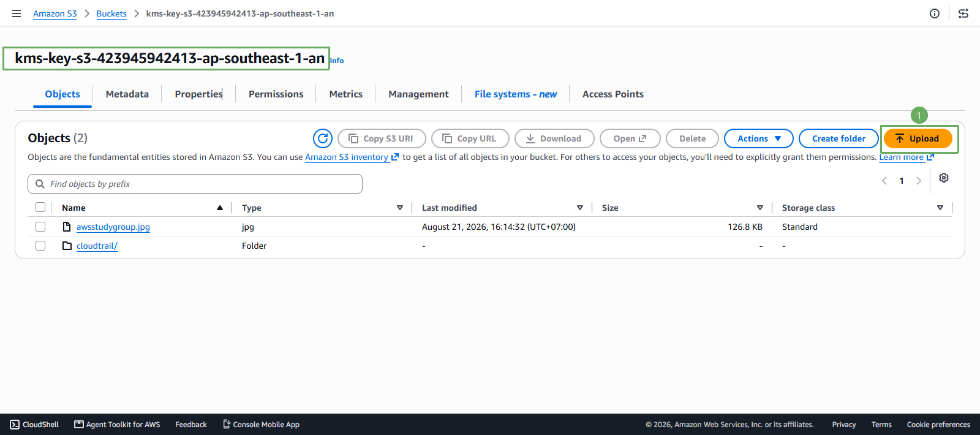Check the awsstudygroup.jpg row checkbox
Viewport: 980px width, 435px height.
(40, 227)
